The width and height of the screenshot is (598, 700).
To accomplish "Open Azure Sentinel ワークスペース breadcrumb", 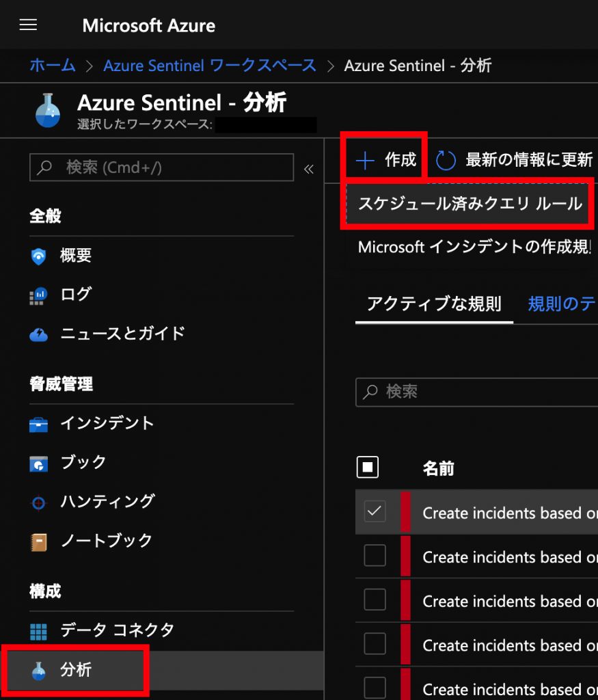I will pyautogui.click(x=210, y=66).
